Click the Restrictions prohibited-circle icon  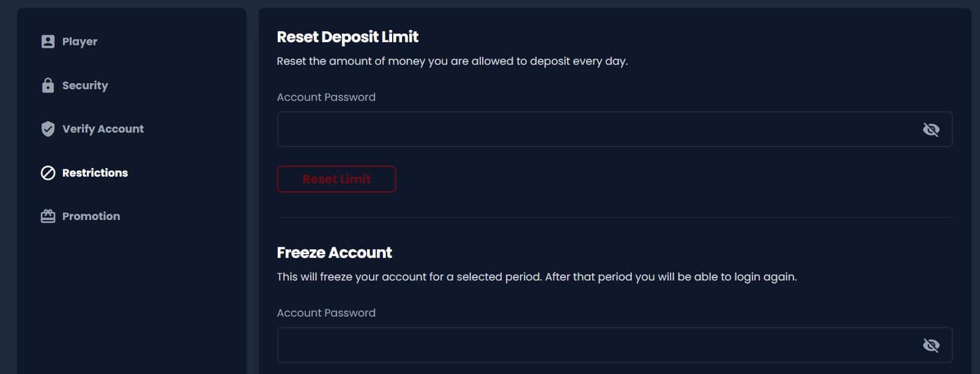(x=48, y=173)
